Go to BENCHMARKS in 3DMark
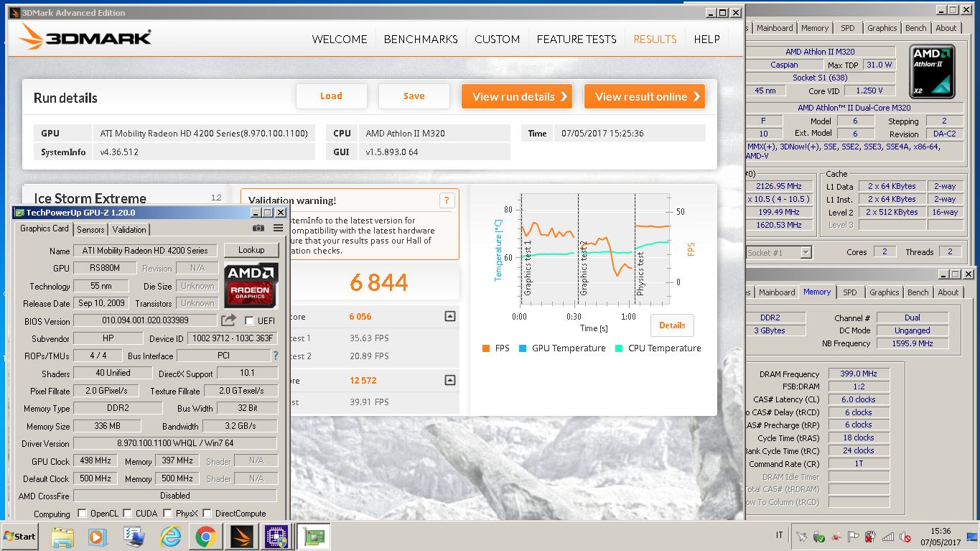Image resolution: width=980 pixels, height=551 pixels. (x=421, y=40)
